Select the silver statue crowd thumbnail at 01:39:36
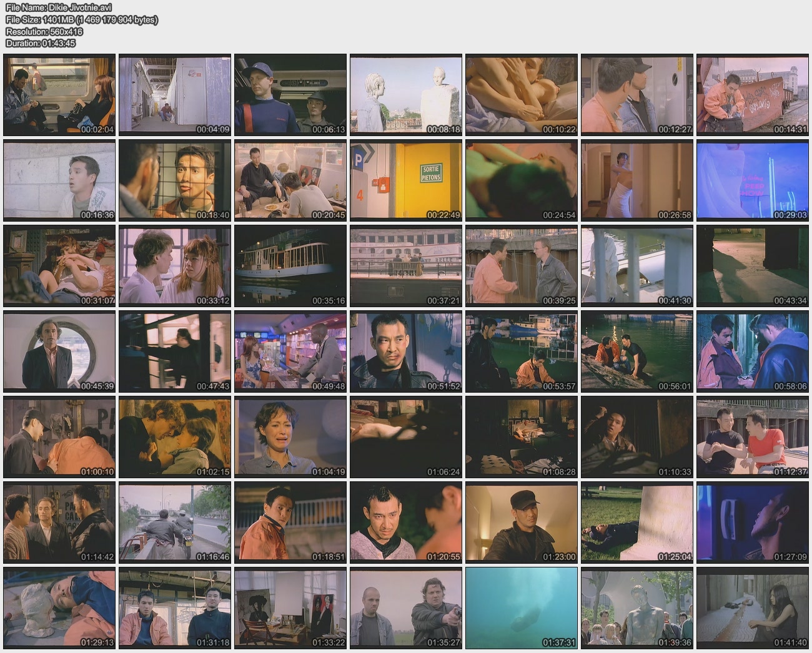812x653 pixels. [x=636, y=608]
